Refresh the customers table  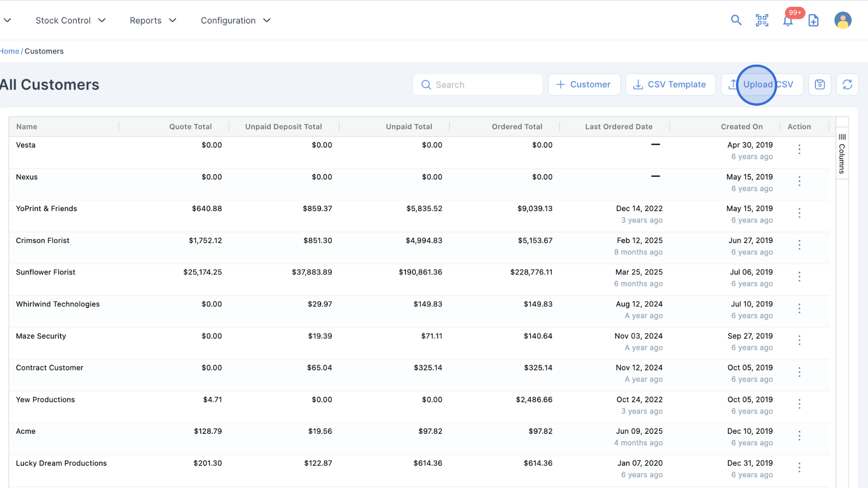pos(847,84)
